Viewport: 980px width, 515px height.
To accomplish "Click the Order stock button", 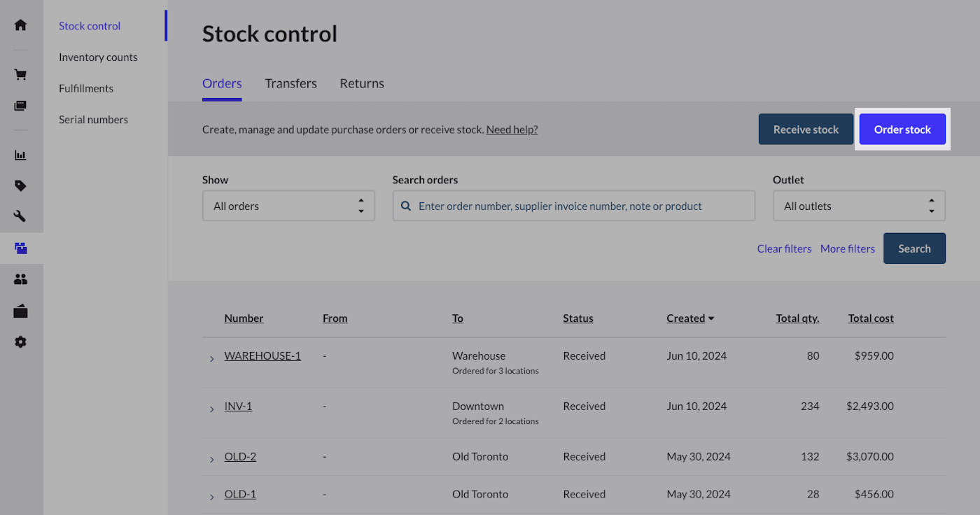I will [x=902, y=129].
